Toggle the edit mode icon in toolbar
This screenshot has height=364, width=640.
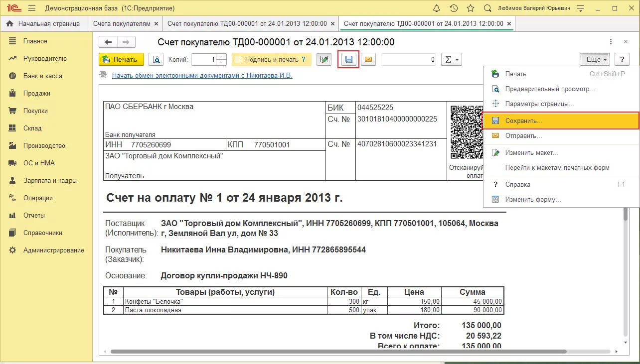pyautogui.click(x=324, y=60)
